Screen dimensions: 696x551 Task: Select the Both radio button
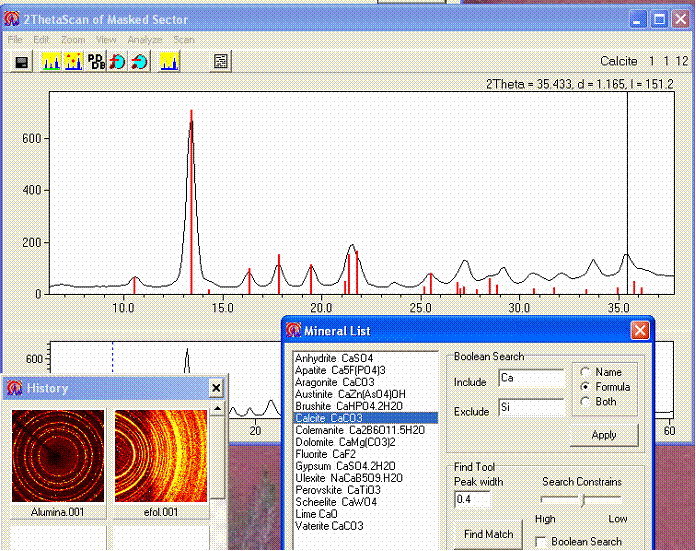tap(586, 401)
